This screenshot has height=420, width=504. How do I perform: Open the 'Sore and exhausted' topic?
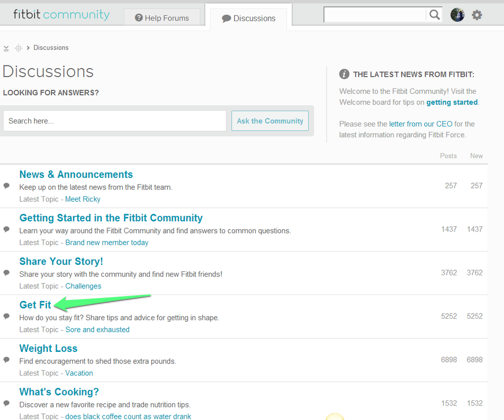click(x=97, y=330)
